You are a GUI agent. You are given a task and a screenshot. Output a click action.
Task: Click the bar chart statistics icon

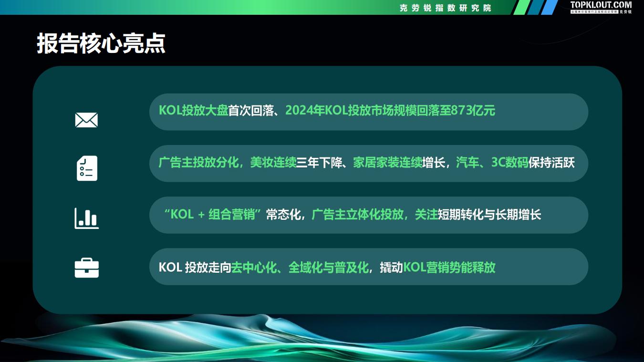click(x=86, y=217)
